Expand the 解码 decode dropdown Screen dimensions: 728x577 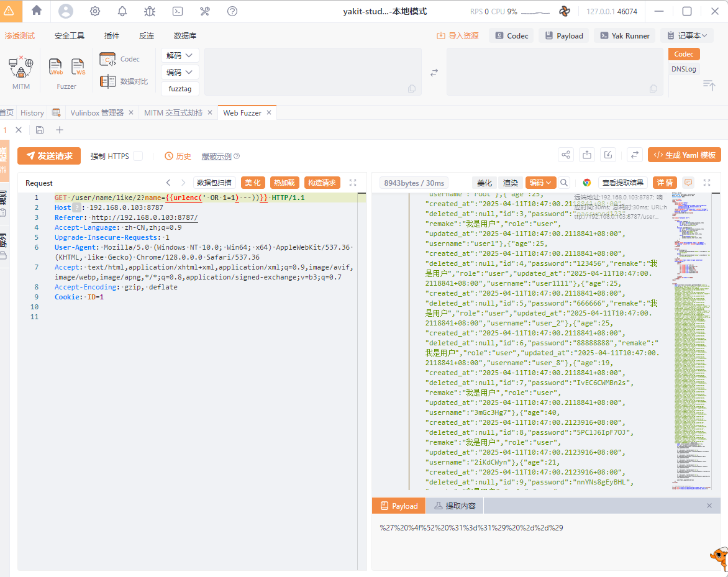click(x=180, y=55)
